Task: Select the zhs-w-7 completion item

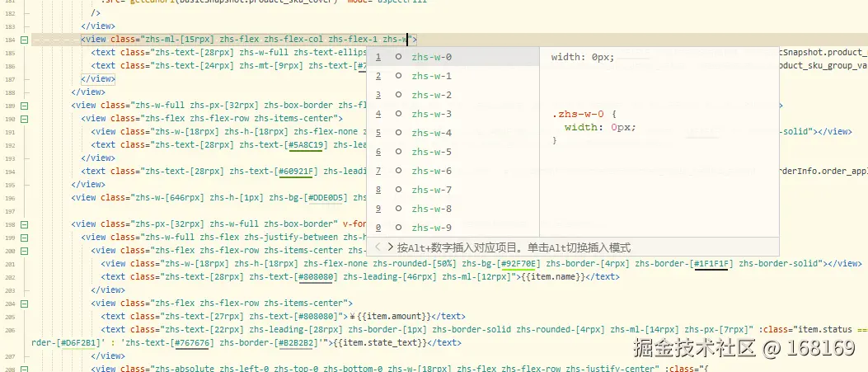Action: (x=453, y=190)
